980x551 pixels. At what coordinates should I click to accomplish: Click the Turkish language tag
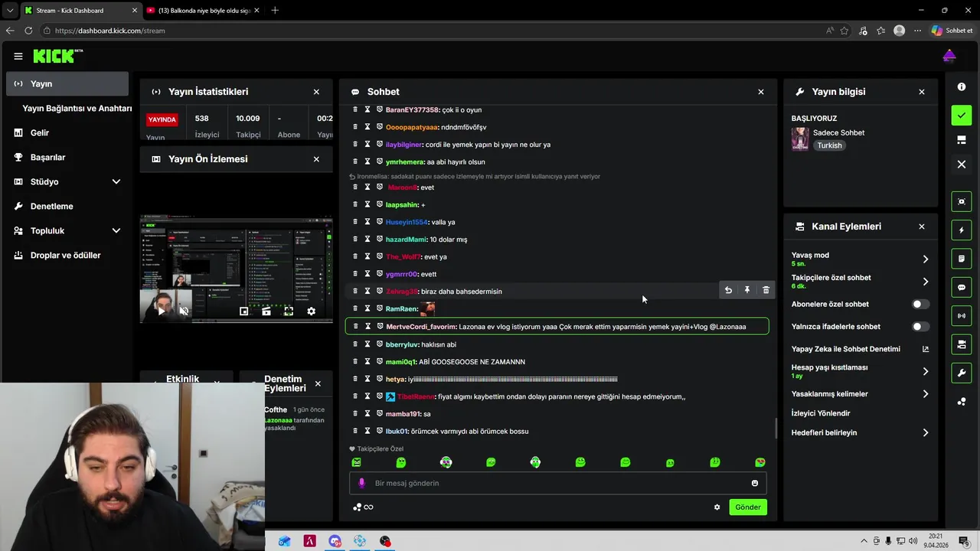829,145
